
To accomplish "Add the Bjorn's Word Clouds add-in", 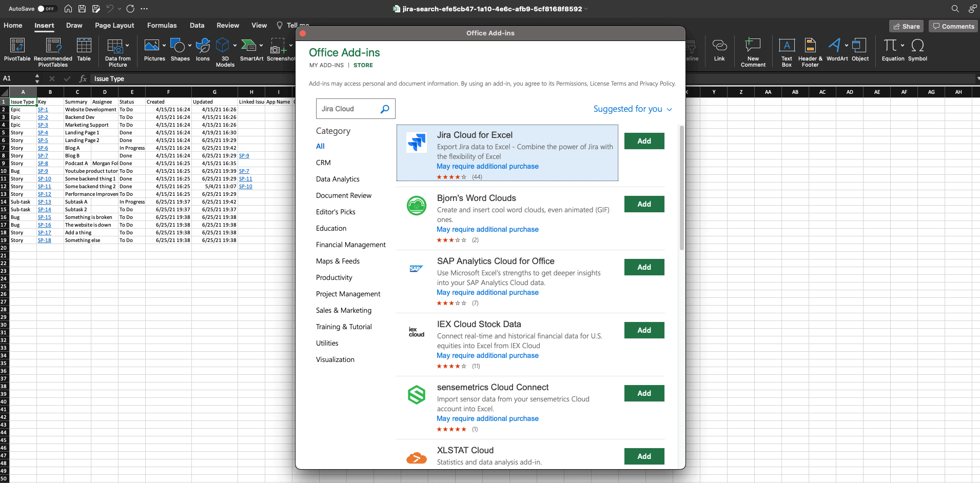I will (644, 204).
